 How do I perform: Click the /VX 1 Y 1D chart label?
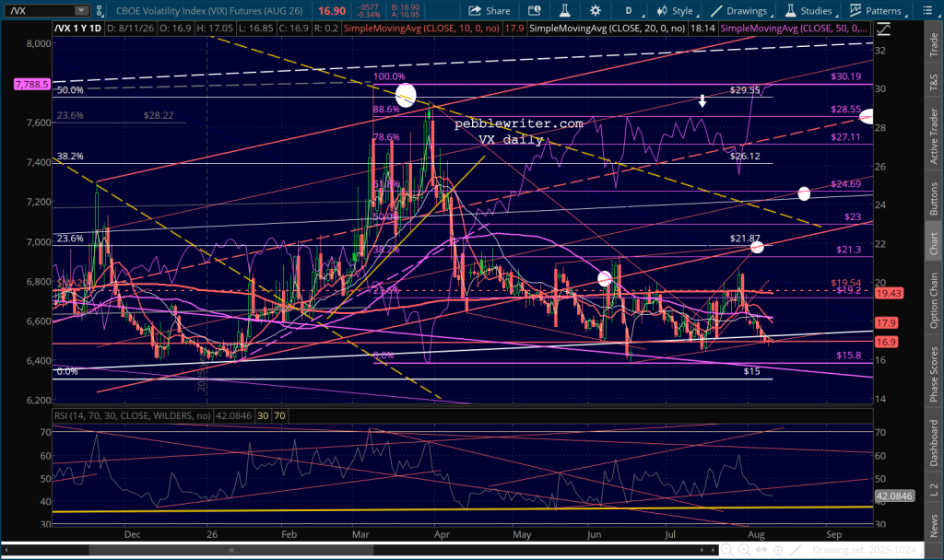tap(77, 29)
